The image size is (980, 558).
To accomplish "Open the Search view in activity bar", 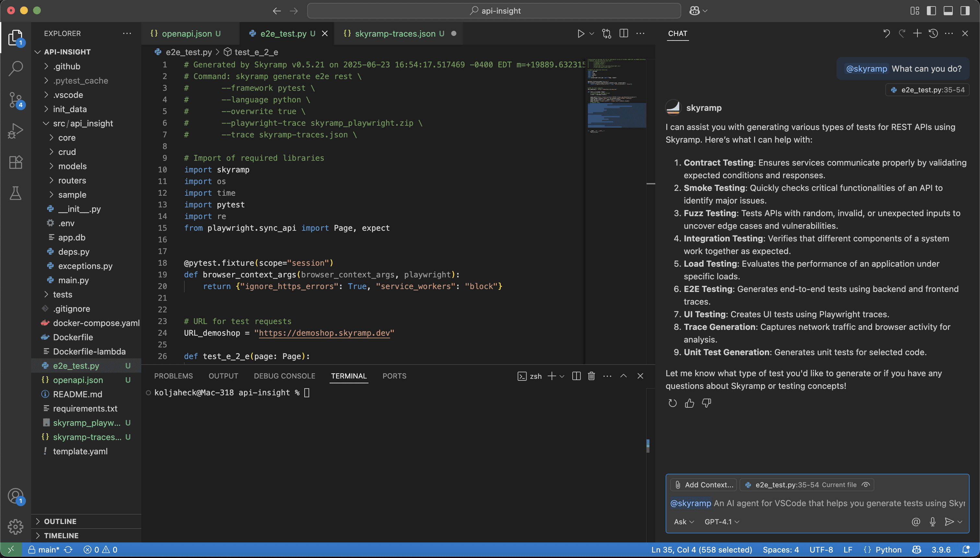I will (16, 68).
